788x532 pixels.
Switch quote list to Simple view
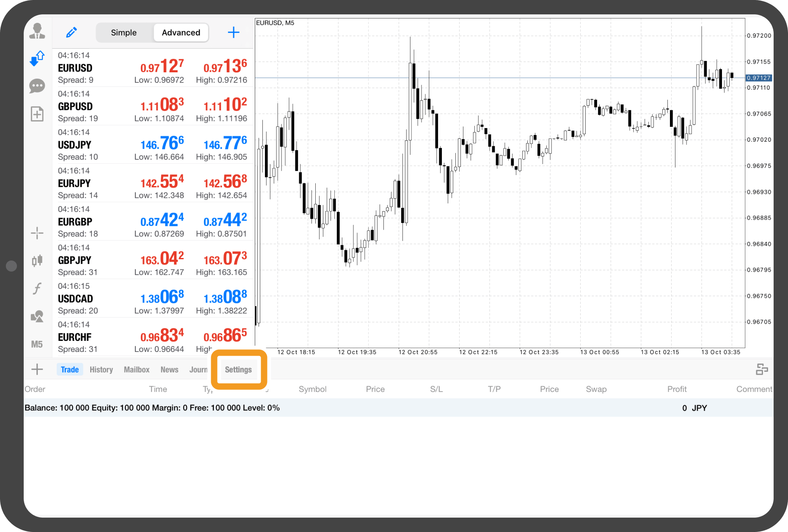click(124, 33)
